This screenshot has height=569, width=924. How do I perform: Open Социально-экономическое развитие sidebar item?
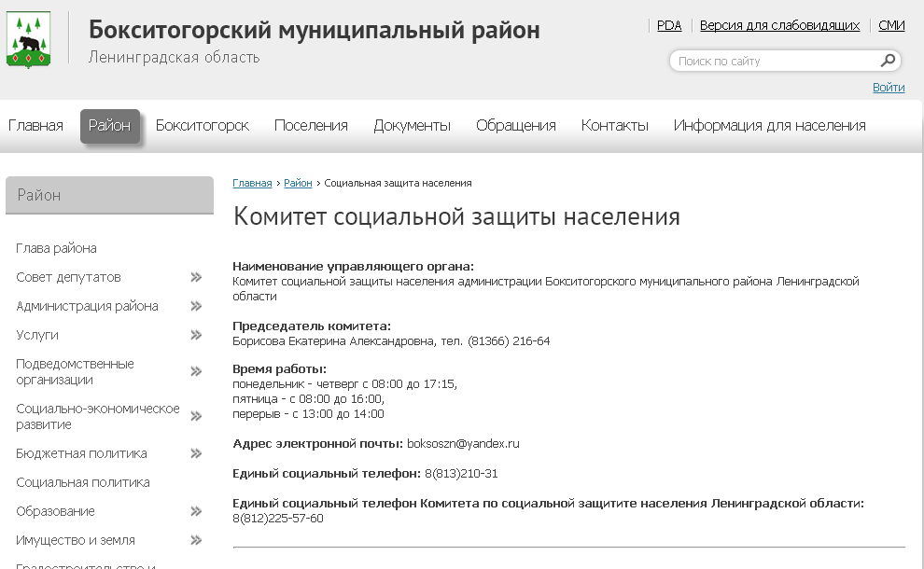click(x=98, y=416)
